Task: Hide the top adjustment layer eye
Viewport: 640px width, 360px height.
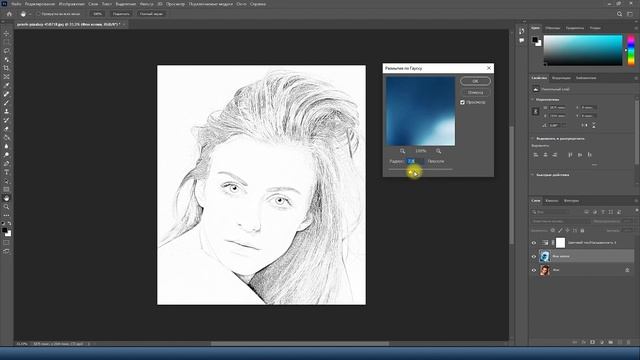Action: tap(533, 243)
